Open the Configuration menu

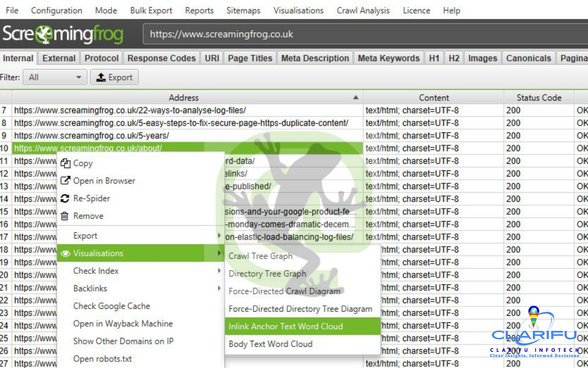pos(57,10)
